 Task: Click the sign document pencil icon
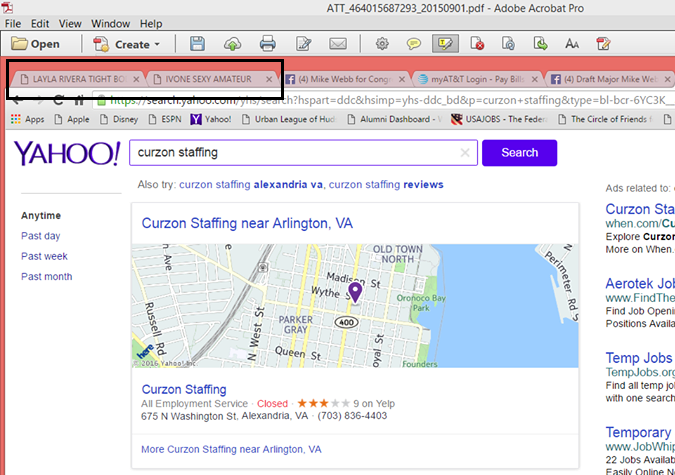tap(603, 43)
